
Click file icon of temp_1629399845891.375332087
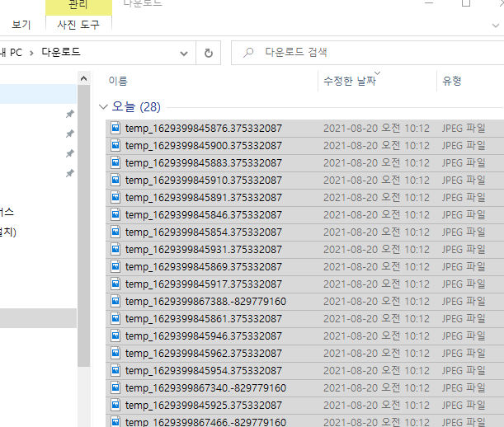tap(115, 197)
